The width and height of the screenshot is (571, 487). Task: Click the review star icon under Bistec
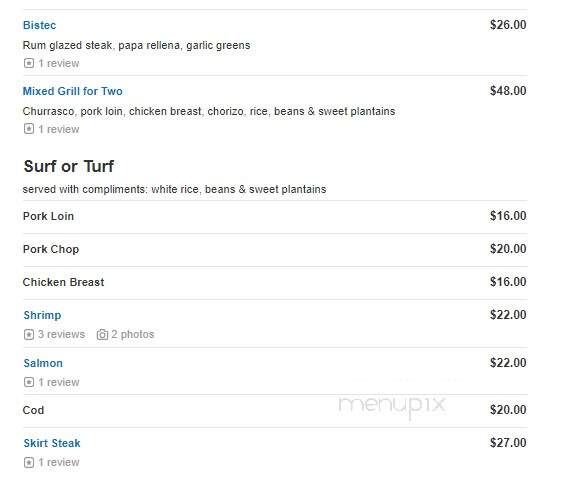[29, 63]
